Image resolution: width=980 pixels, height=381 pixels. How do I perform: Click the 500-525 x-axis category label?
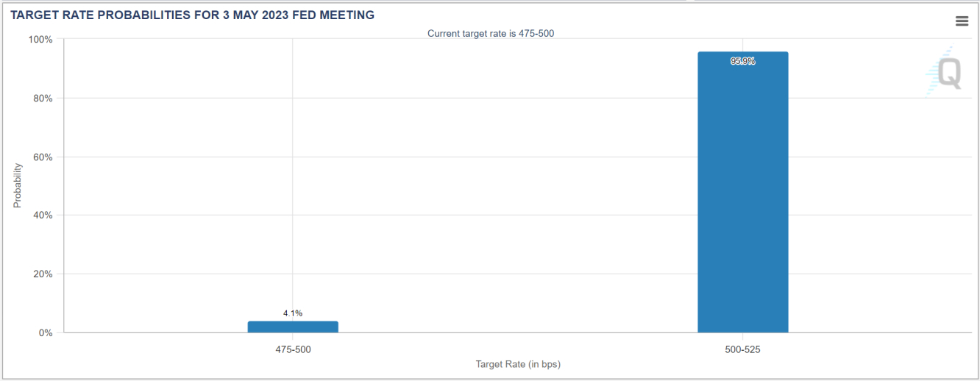point(743,349)
